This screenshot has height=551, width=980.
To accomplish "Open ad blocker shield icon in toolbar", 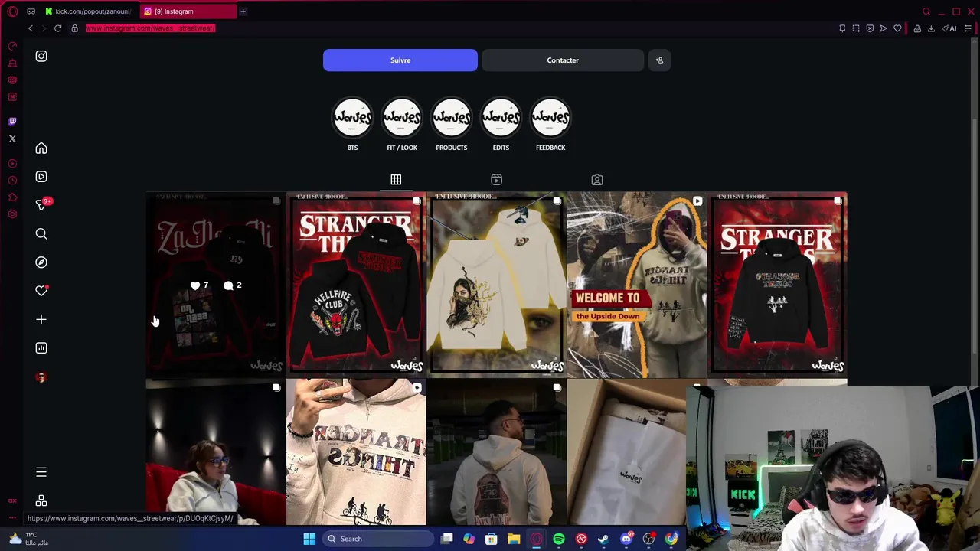I will [x=870, y=28].
